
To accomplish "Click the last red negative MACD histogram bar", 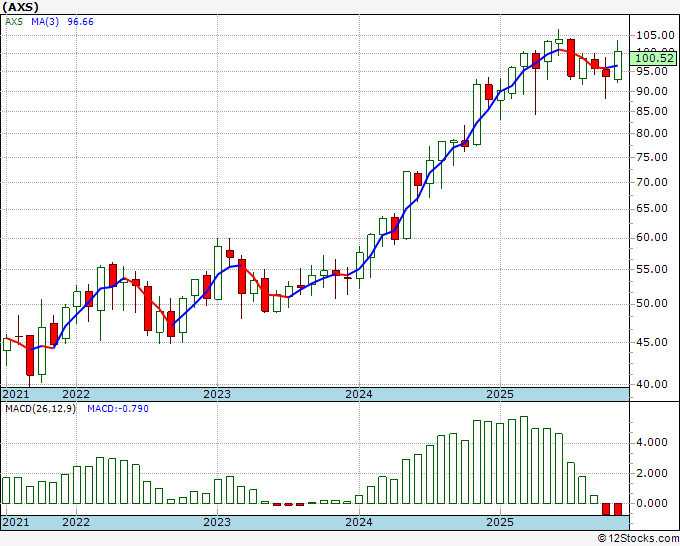I will click(618, 509).
